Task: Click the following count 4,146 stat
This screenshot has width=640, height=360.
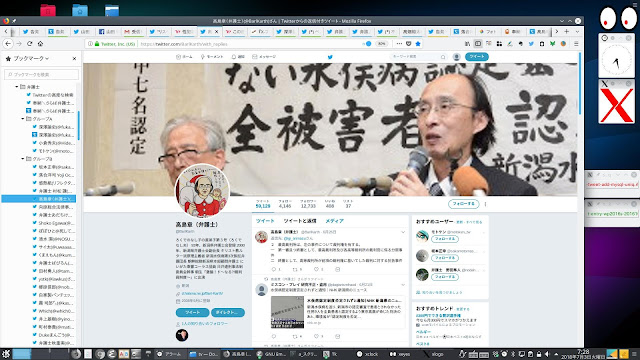Action: (285, 204)
